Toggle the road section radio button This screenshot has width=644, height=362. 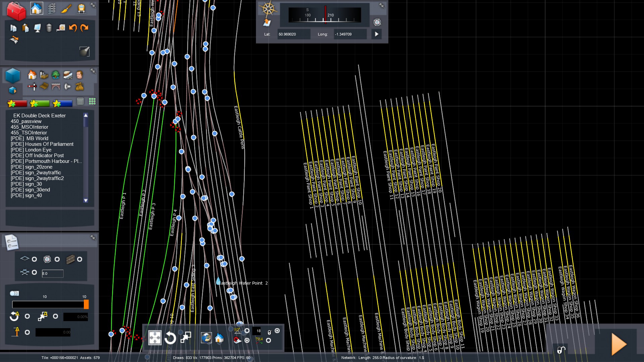[x=79, y=259]
